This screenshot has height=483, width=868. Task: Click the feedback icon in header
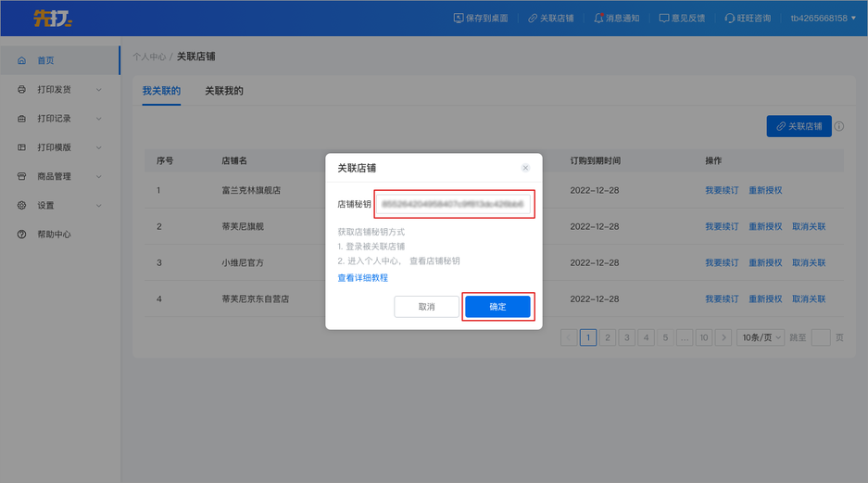point(664,19)
